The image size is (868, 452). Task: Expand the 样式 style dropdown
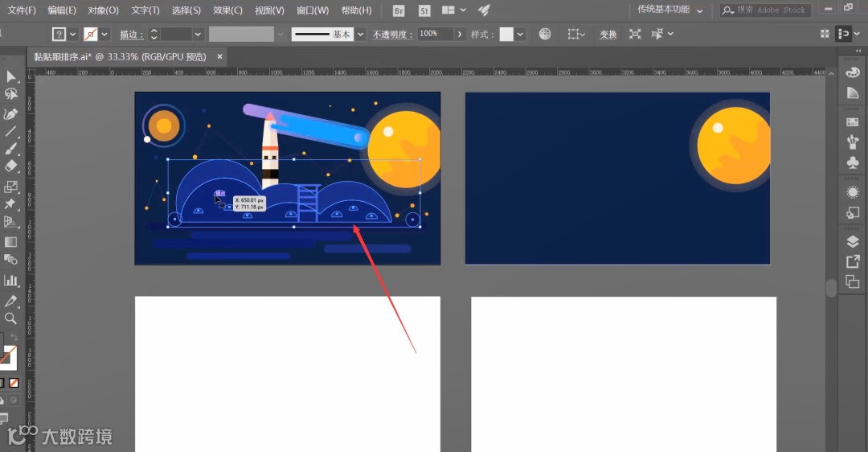521,35
